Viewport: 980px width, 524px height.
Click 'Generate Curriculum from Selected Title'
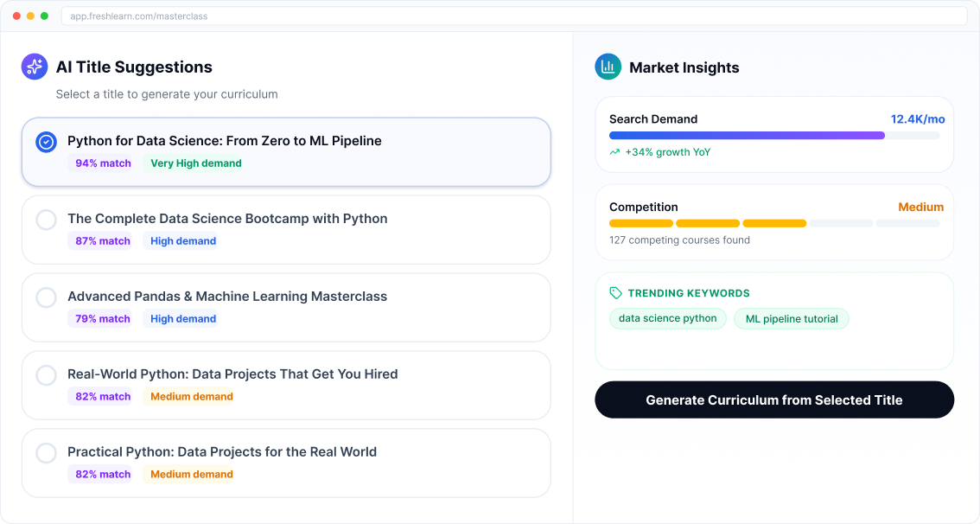click(773, 399)
